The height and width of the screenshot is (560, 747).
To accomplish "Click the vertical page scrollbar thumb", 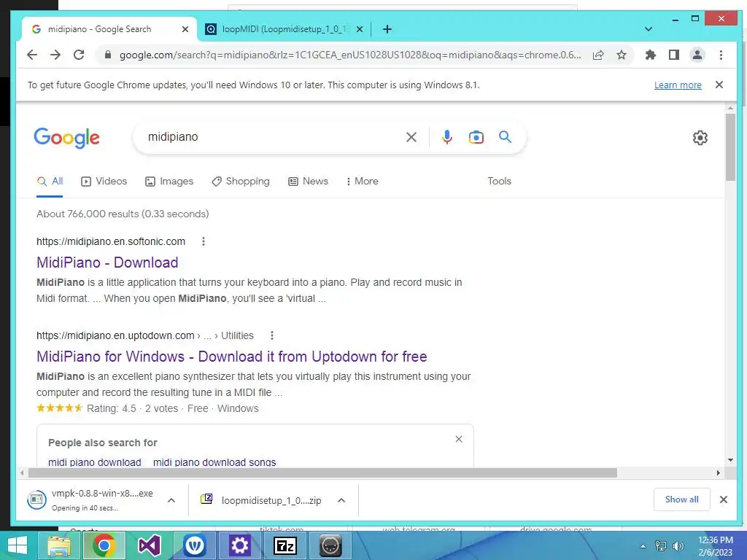I will (730, 147).
